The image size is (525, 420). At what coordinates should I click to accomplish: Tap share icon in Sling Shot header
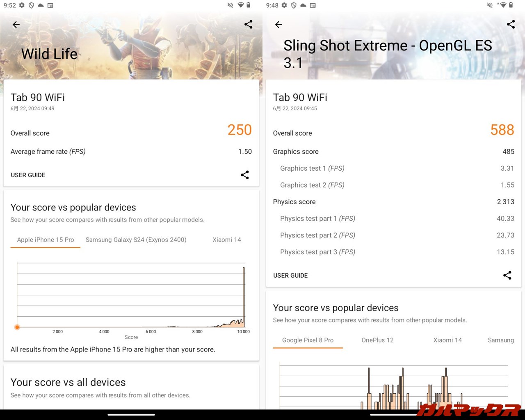[511, 24]
